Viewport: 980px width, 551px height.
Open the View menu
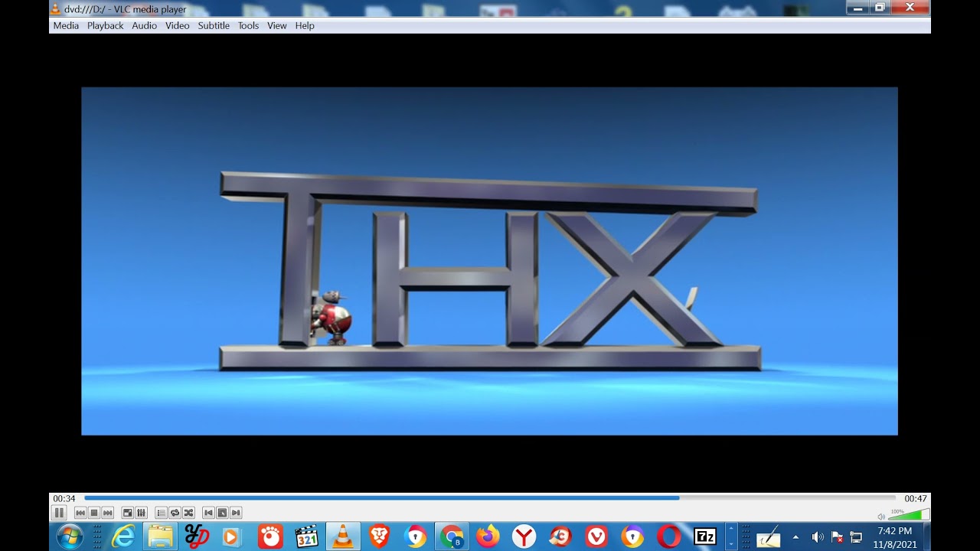click(x=276, y=25)
